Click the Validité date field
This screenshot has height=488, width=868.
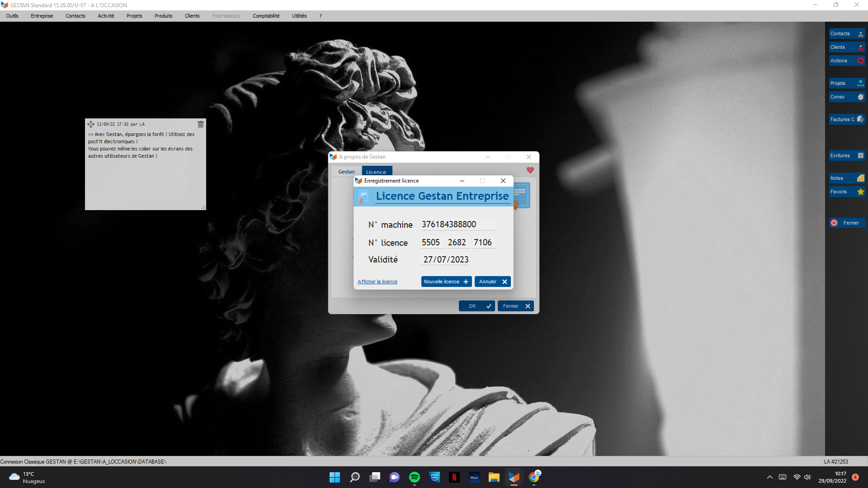click(446, 260)
